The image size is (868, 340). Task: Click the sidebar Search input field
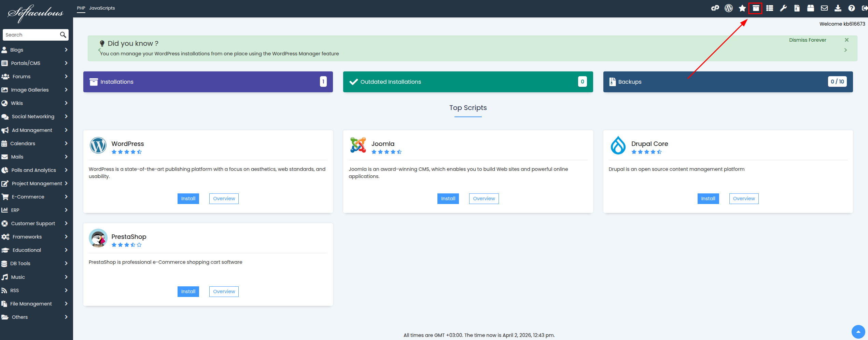31,35
